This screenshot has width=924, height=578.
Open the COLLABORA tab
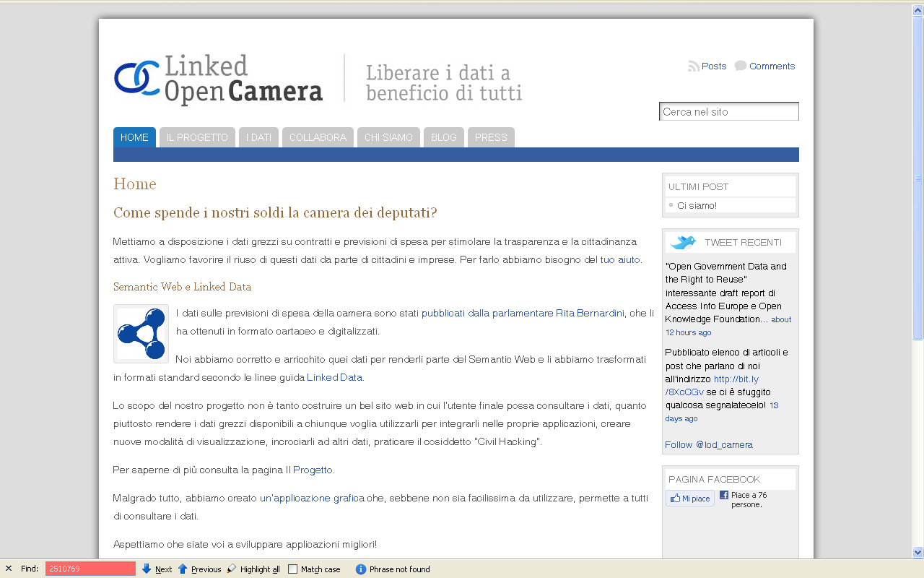pyautogui.click(x=318, y=137)
